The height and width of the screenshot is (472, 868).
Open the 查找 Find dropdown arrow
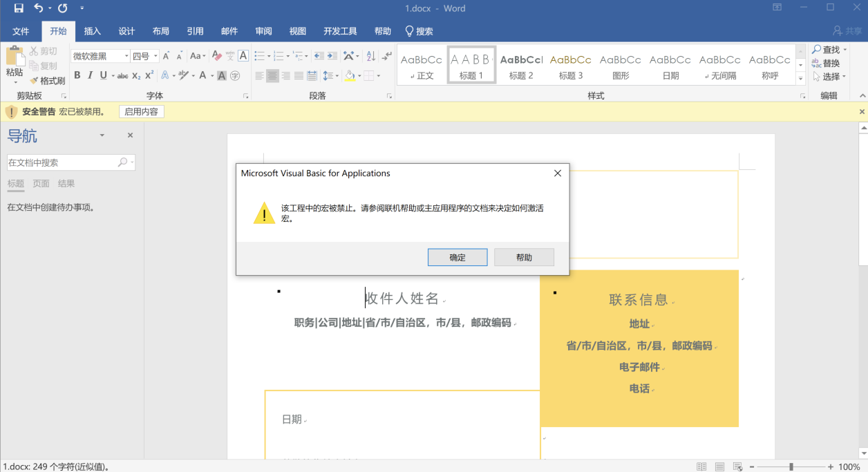[845, 50]
